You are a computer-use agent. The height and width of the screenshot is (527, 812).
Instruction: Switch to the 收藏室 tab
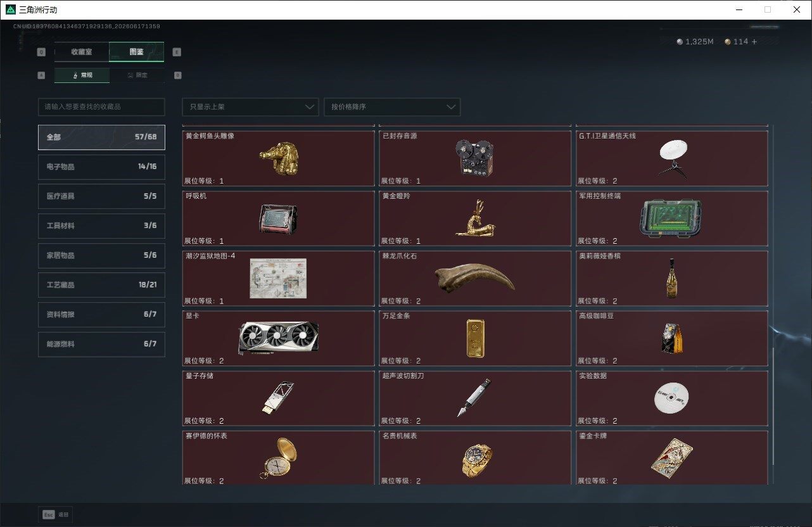pyautogui.click(x=82, y=52)
